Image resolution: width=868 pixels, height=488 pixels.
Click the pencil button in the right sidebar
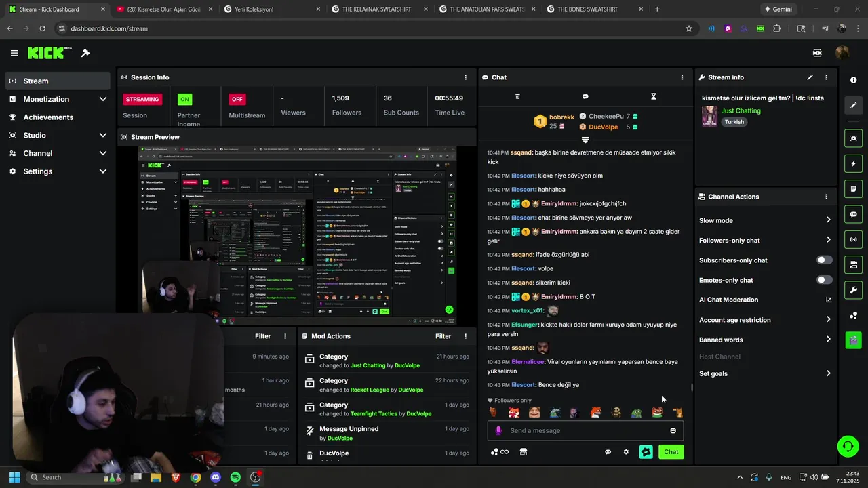pos(853,106)
